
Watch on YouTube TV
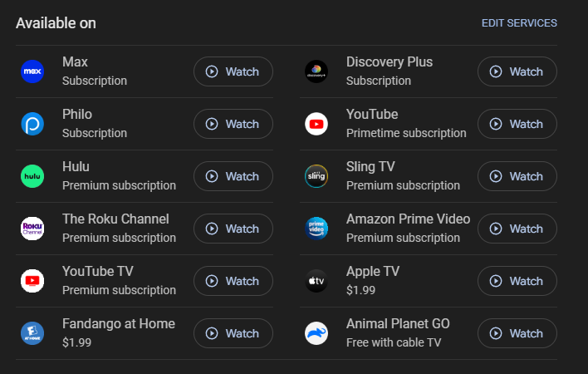(x=233, y=281)
